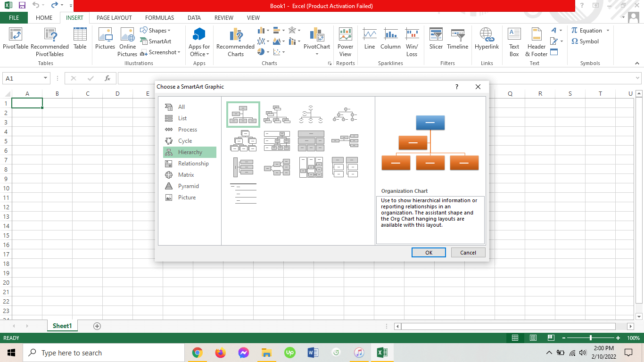The height and width of the screenshot is (362, 644).
Task: Open Recommended PivotTables
Action: click(50, 42)
